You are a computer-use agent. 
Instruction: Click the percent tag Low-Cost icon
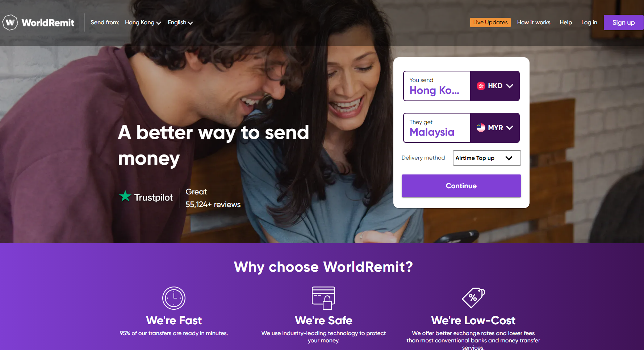(473, 298)
